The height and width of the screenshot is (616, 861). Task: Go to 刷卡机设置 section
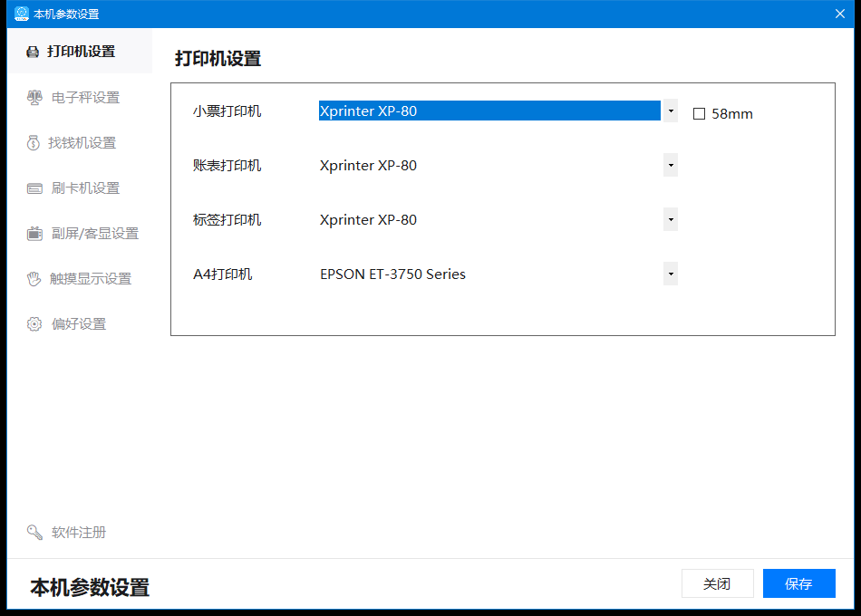tap(80, 188)
